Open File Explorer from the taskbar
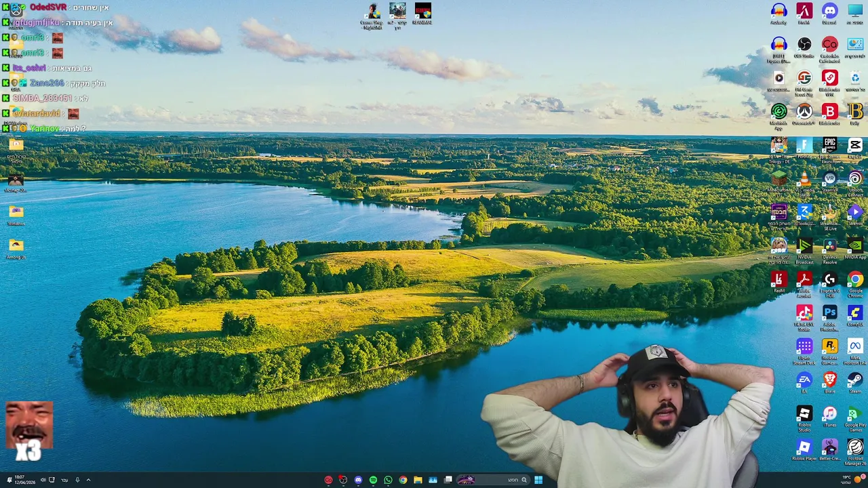 [418, 480]
